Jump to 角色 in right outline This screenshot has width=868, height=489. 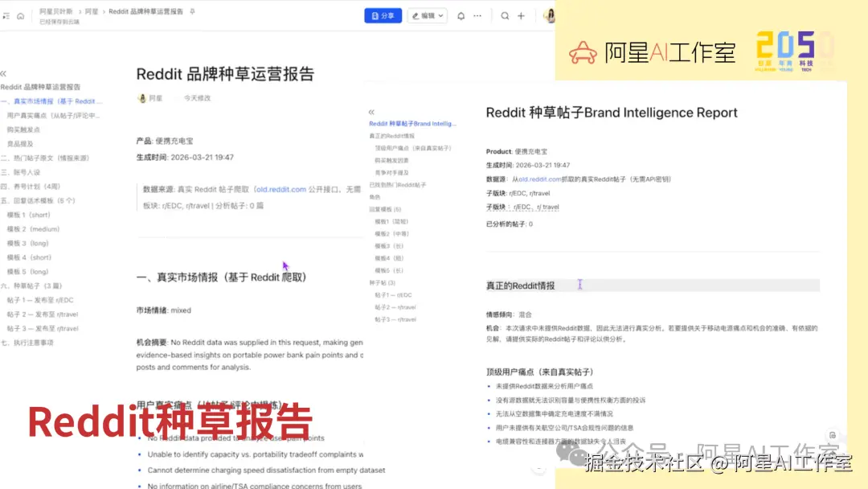pos(375,197)
